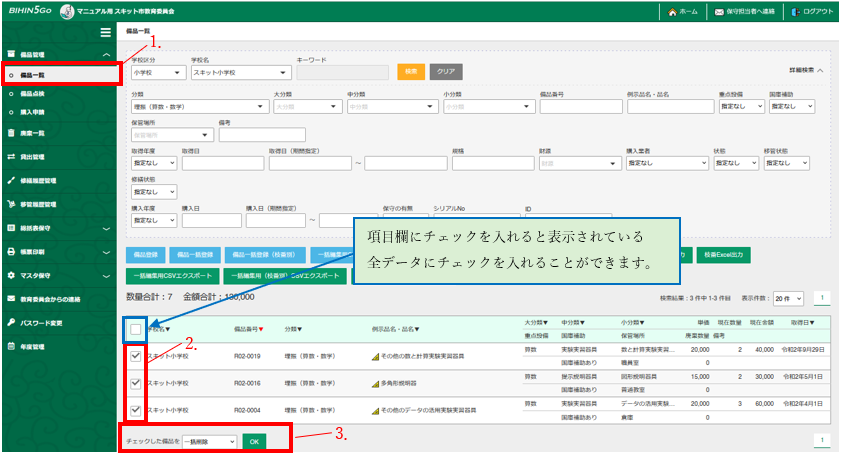Click the 年度管理 calendar icon in sidebar

tap(11, 346)
